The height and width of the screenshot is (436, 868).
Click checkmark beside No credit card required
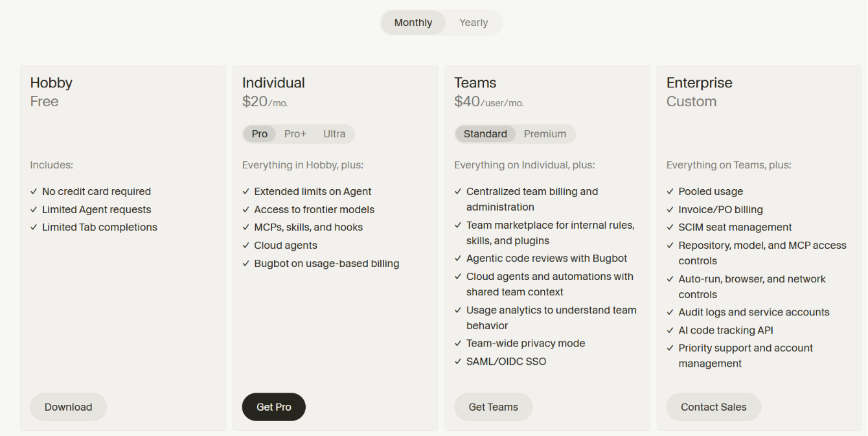(x=34, y=192)
